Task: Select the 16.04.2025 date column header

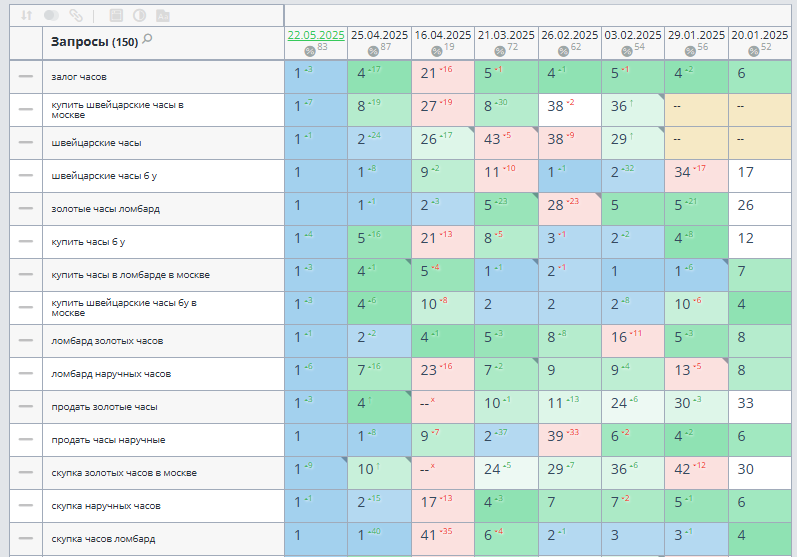Action: (443, 35)
